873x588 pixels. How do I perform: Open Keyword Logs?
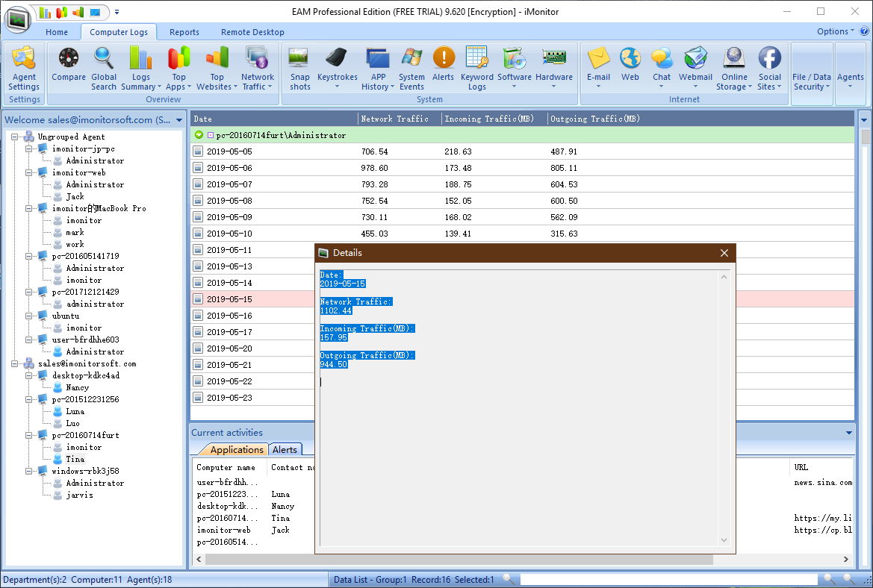477,69
